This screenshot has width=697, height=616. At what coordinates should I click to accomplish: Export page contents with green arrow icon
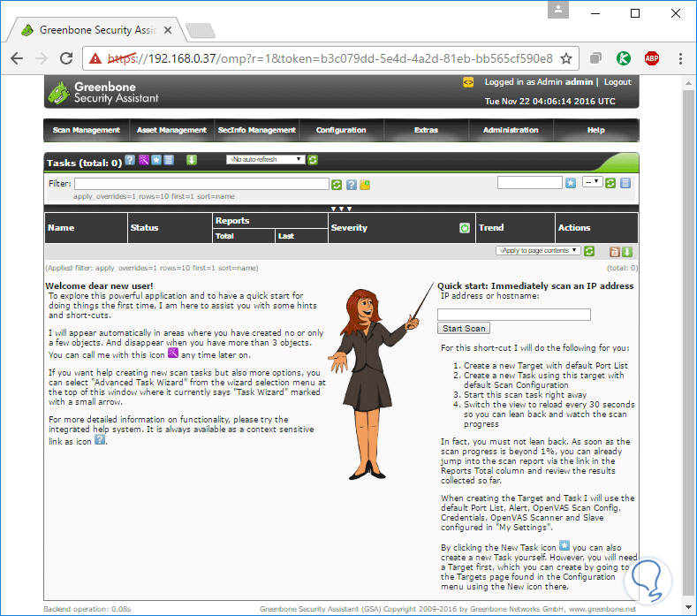pyautogui.click(x=627, y=252)
